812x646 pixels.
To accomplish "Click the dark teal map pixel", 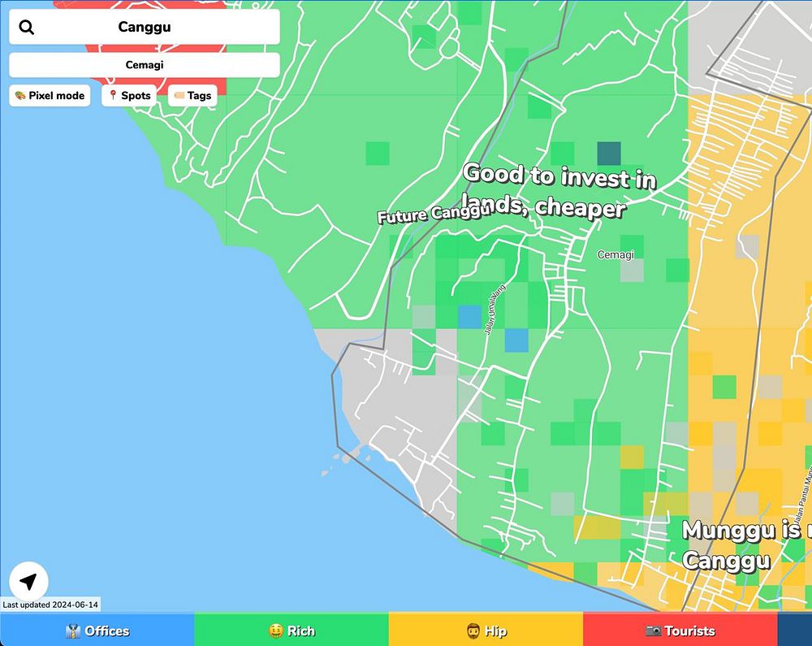I will [609, 154].
